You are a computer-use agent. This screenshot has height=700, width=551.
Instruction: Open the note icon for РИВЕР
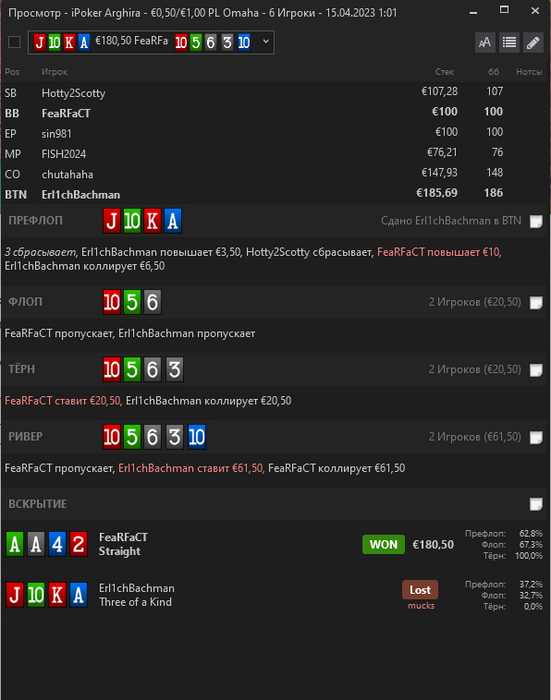tap(536, 437)
